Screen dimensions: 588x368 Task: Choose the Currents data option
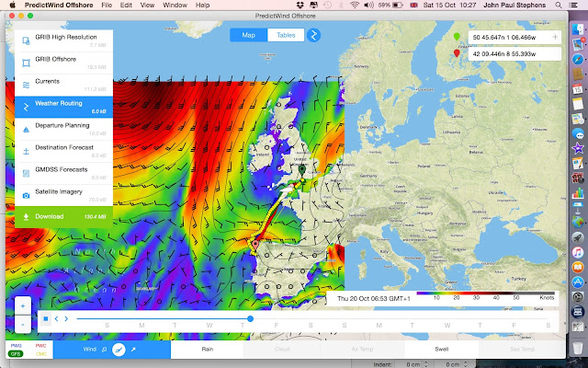pyautogui.click(x=63, y=86)
